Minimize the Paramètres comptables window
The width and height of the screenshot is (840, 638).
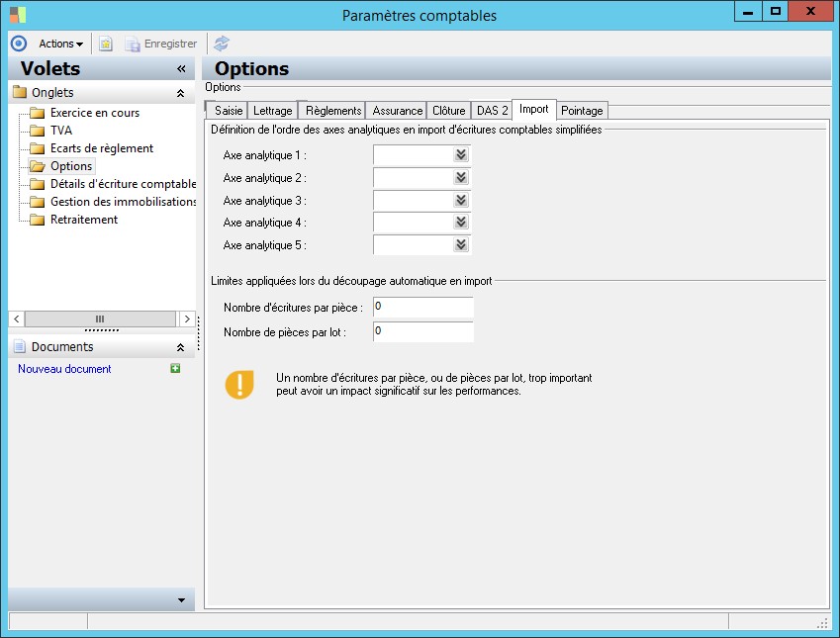(x=748, y=11)
